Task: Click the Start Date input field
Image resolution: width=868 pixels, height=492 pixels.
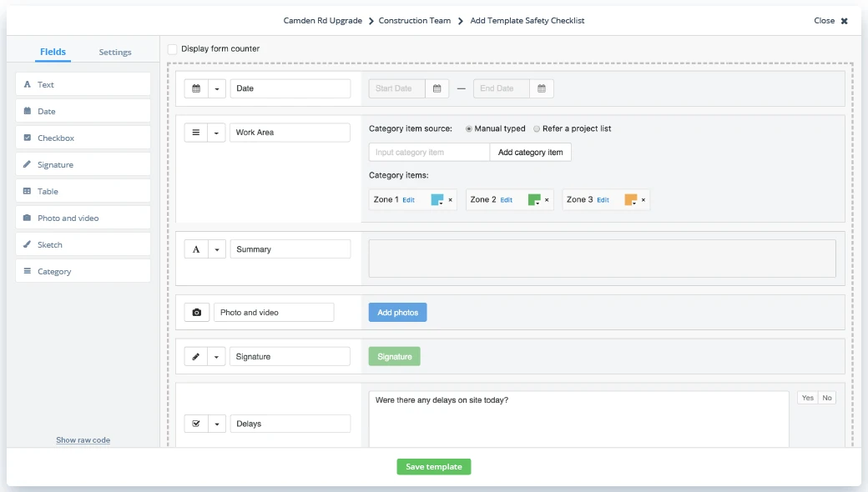Action: (x=397, y=88)
